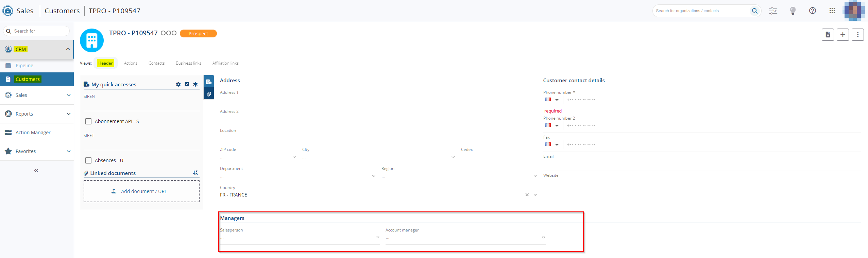Open the filter sliders settings icon
The height and width of the screenshot is (258, 868).
[x=773, y=11]
